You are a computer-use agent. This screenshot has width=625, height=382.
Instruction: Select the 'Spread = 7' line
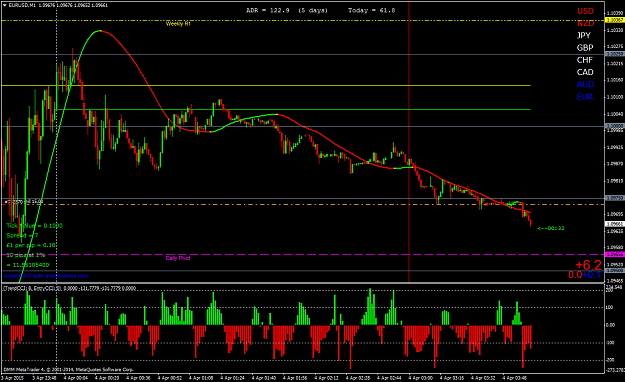point(22,235)
